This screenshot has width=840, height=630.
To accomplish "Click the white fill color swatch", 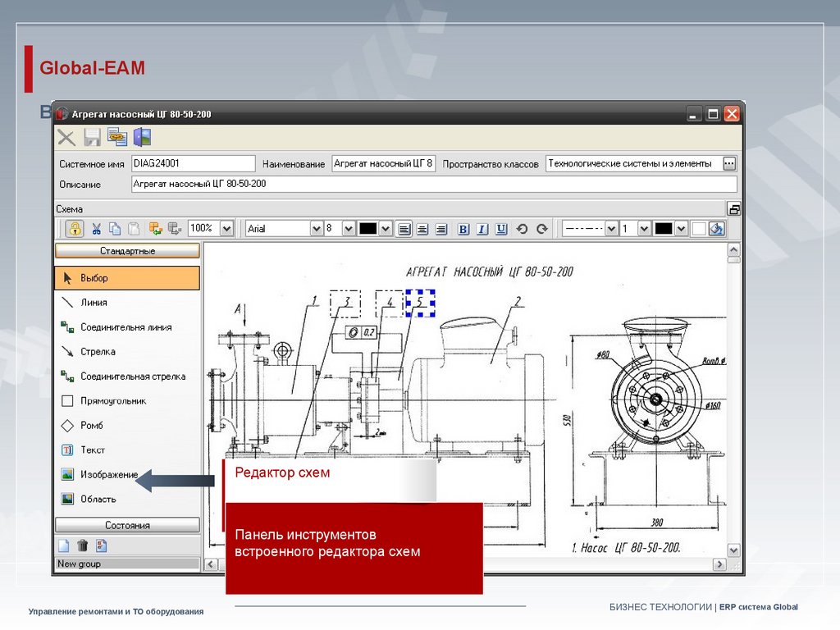I will 699,229.
